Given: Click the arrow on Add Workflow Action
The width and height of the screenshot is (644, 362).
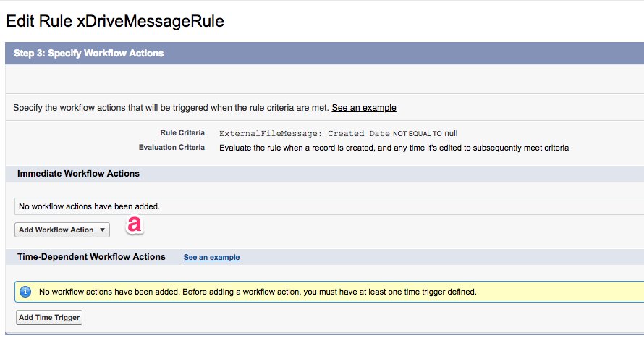Looking at the screenshot, I should pos(103,230).
